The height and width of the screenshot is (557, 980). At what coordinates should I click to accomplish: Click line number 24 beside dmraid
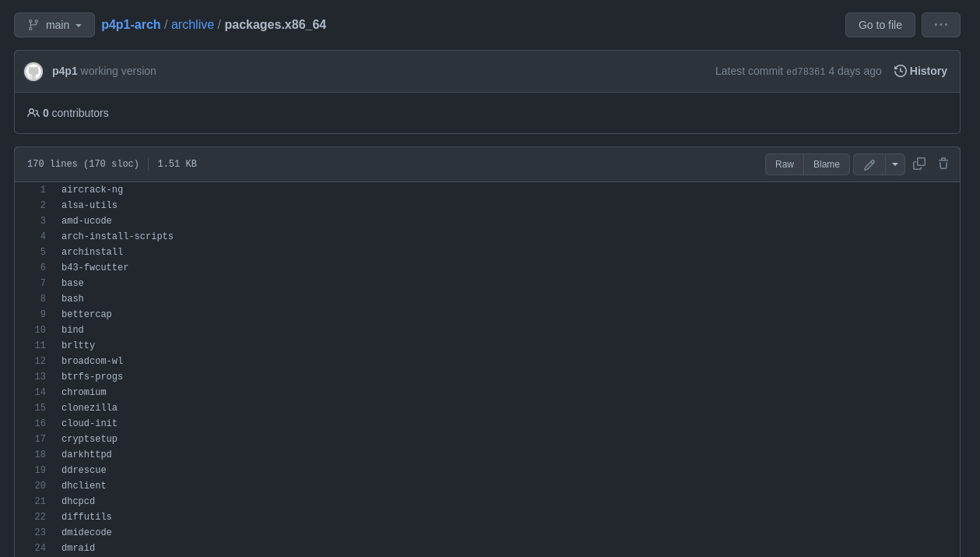[40, 548]
